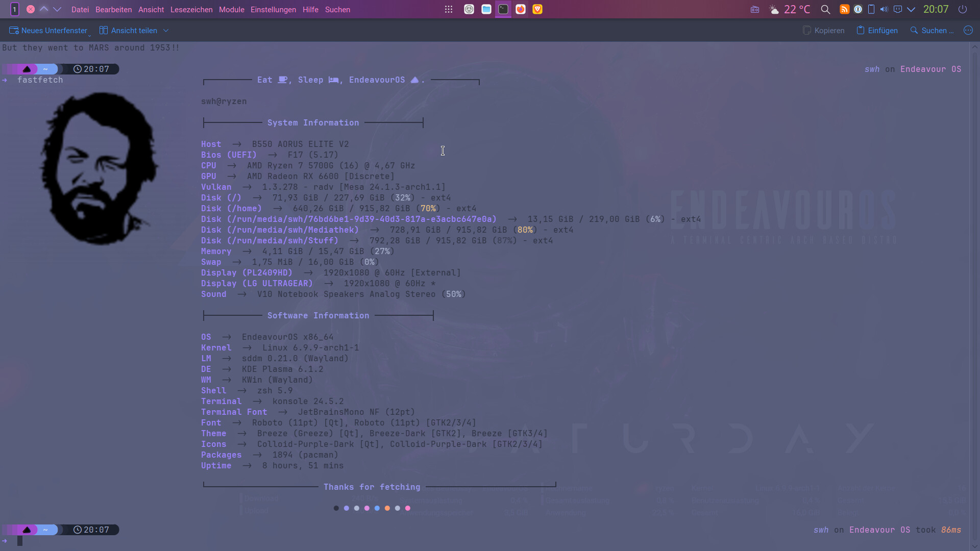Click the radio tray icon
The width and height of the screenshot is (980, 551).
click(x=755, y=9)
